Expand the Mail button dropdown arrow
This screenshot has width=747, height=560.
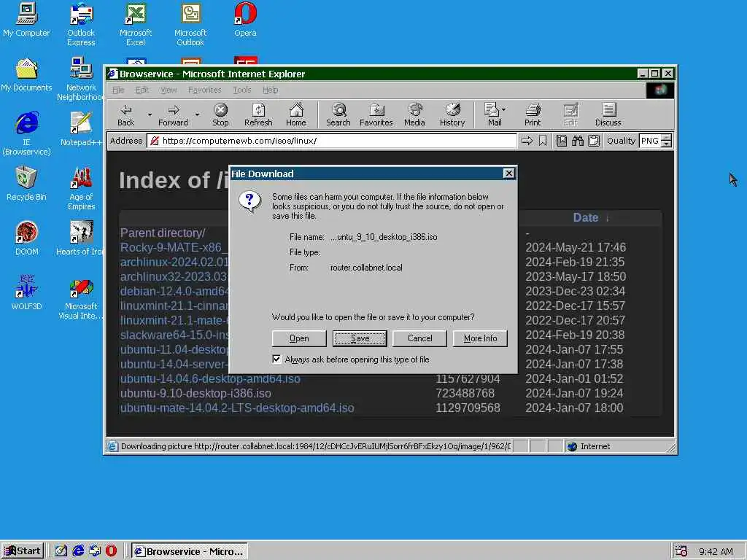coord(503,109)
